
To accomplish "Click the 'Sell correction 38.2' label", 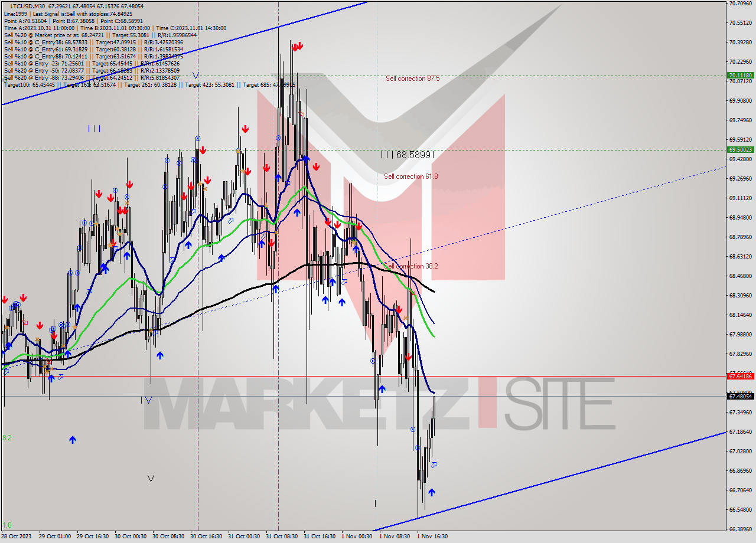I will 411,266.
